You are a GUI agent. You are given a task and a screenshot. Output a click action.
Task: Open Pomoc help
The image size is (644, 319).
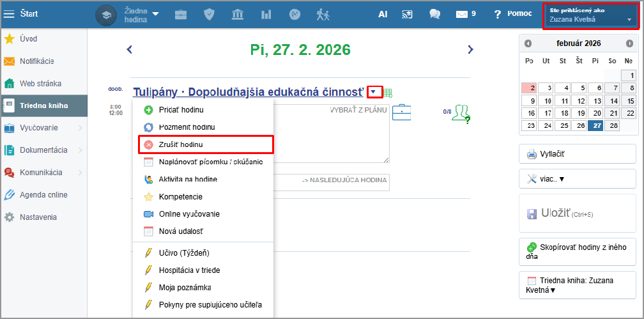point(513,14)
